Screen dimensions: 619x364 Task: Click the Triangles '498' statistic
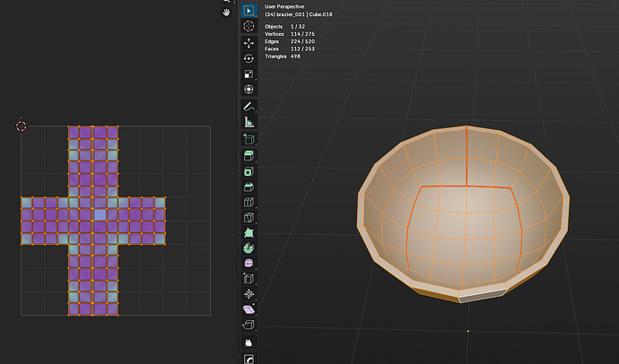(x=295, y=56)
